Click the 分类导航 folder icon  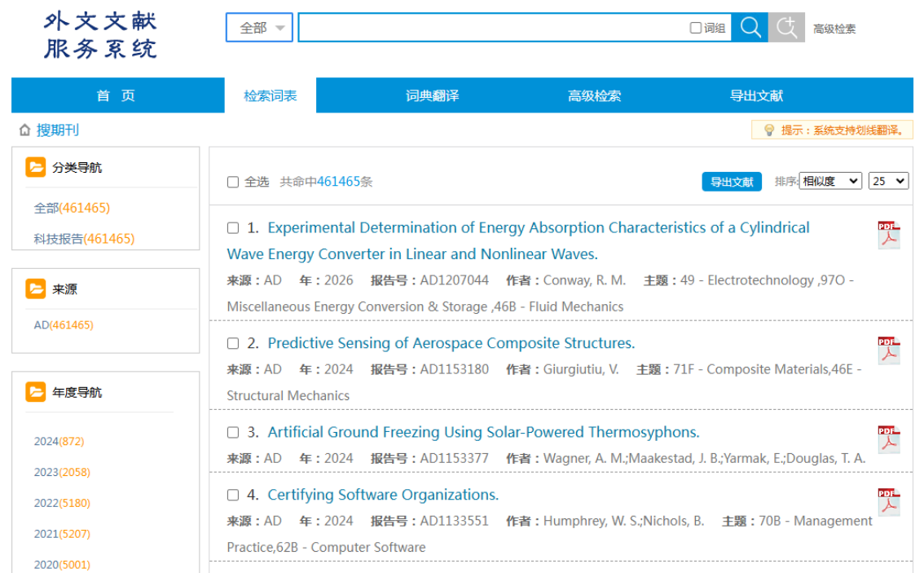(x=35, y=167)
